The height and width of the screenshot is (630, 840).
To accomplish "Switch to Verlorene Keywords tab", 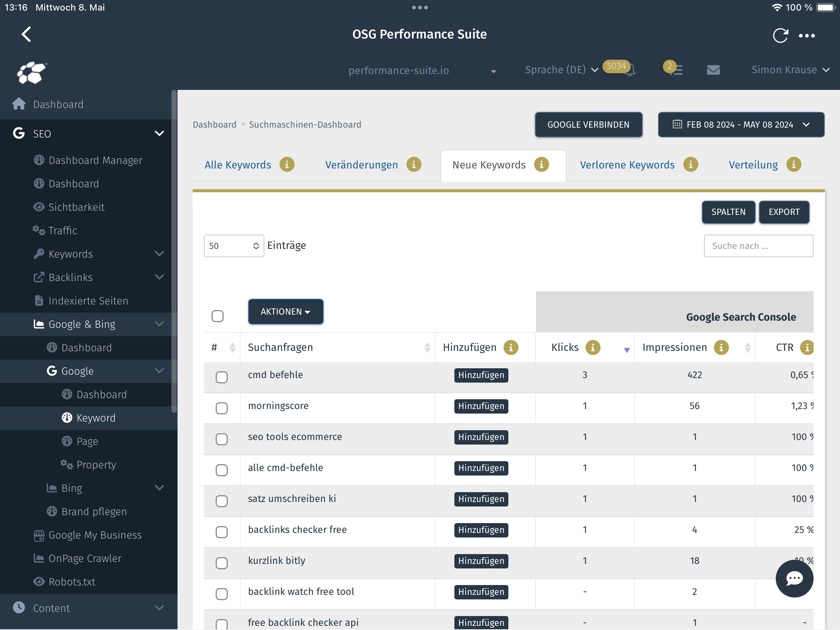I will pyautogui.click(x=627, y=165).
